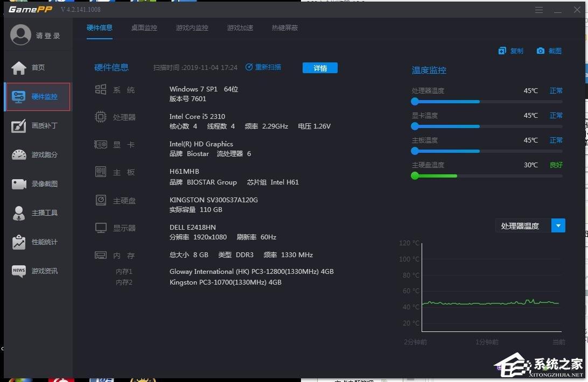Click the 主硬盘 disk icon
The width and height of the screenshot is (588, 382).
pyautogui.click(x=101, y=200)
